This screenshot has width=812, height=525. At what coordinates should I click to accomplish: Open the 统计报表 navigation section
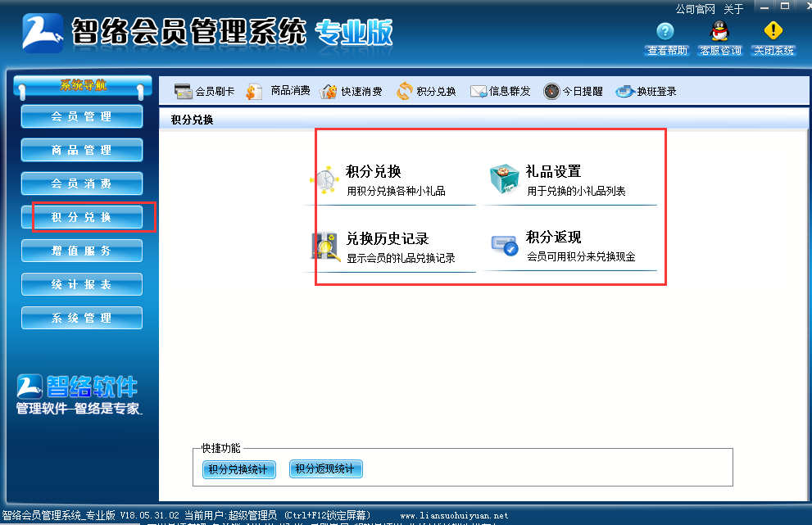[81, 284]
